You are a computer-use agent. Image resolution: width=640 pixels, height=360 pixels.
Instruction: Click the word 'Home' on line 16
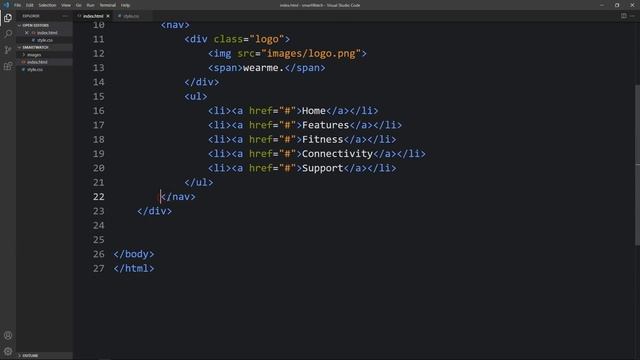pos(314,111)
